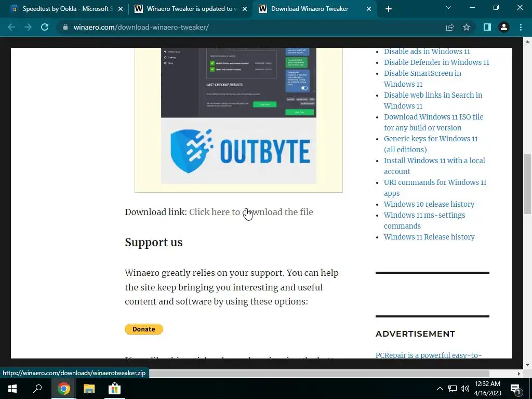Open volume control tray icon
This screenshot has height=399, width=532.
465,389
